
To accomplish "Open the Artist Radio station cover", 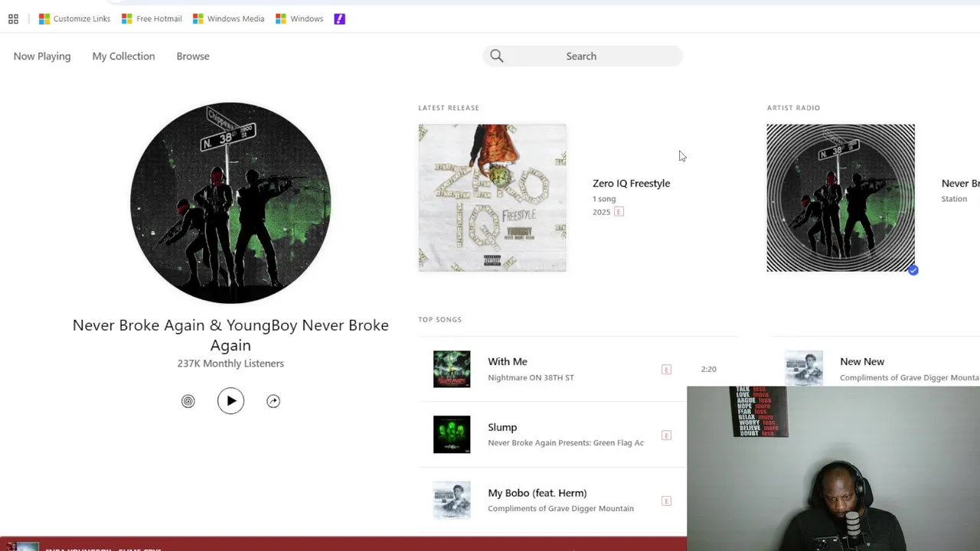I will [x=841, y=197].
